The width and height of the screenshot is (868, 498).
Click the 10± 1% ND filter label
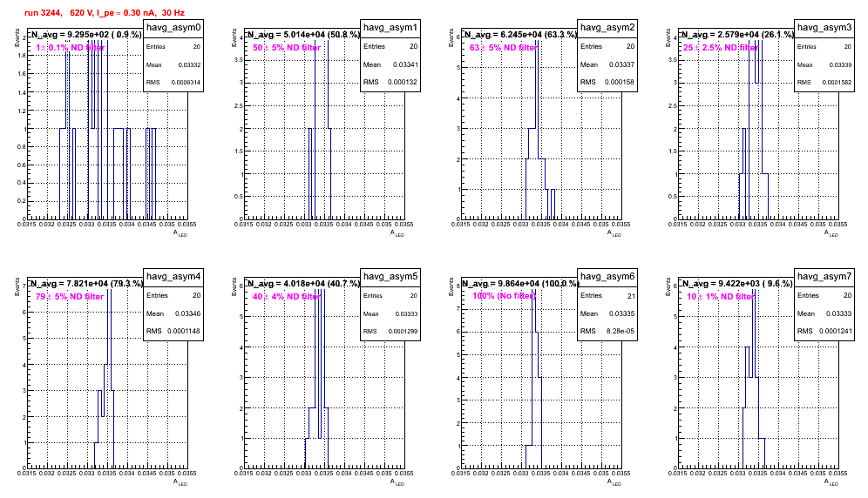coord(721,297)
